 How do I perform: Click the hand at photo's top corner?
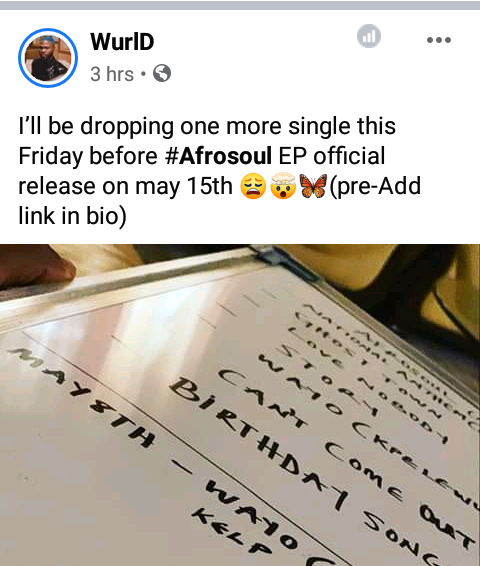(36, 266)
